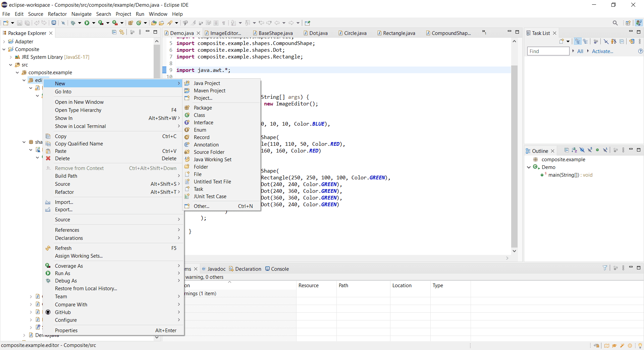This screenshot has width=644, height=350.
Task: Click the toolbar Search magnifier icon
Action: coord(615,23)
